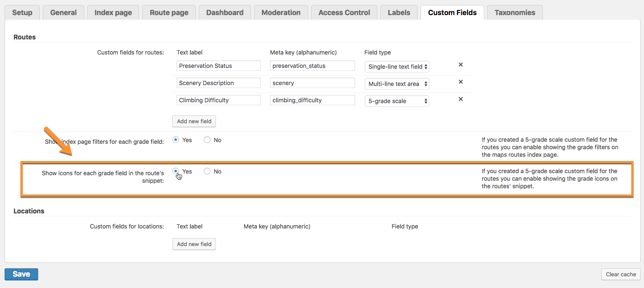Go to the Moderation tab
644x288 pixels.
280,13
